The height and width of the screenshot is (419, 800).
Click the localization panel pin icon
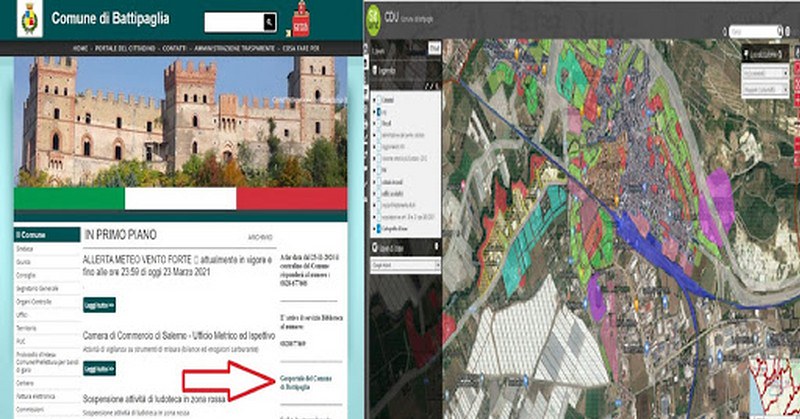point(746,54)
